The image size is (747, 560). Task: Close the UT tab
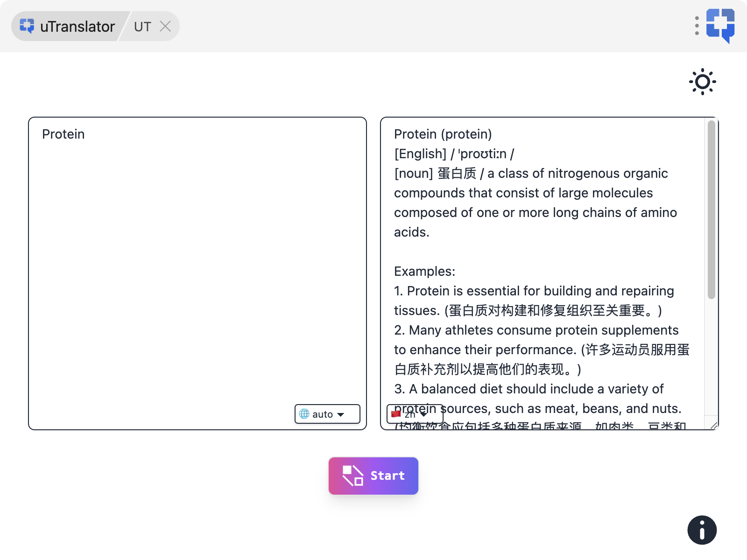pos(165,26)
